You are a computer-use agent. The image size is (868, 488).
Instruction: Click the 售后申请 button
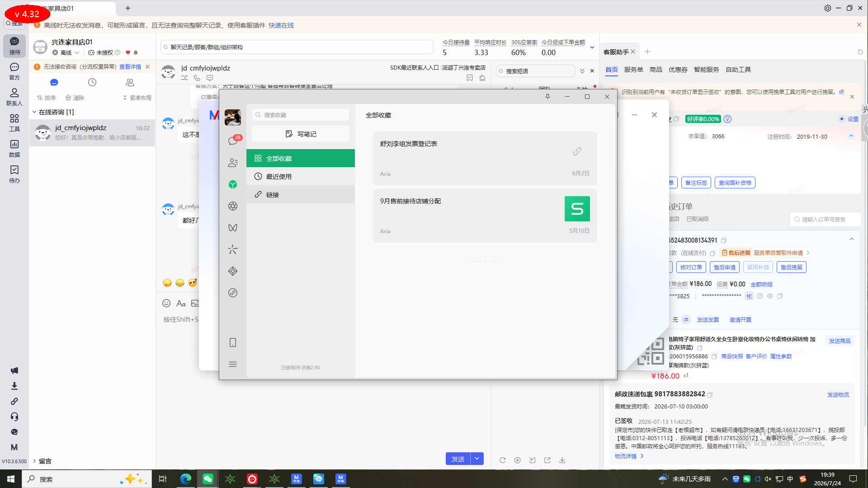(725, 267)
